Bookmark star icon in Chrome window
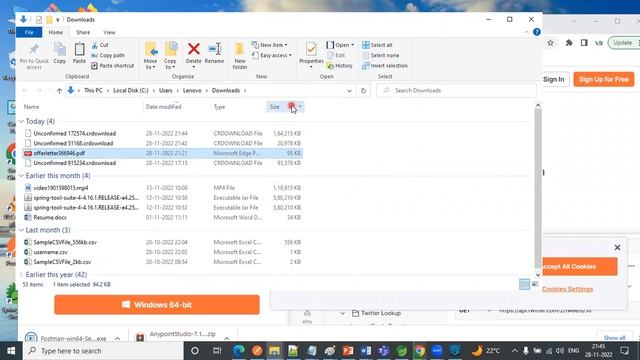This screenshot has height=360, width=640. [550, 43]
